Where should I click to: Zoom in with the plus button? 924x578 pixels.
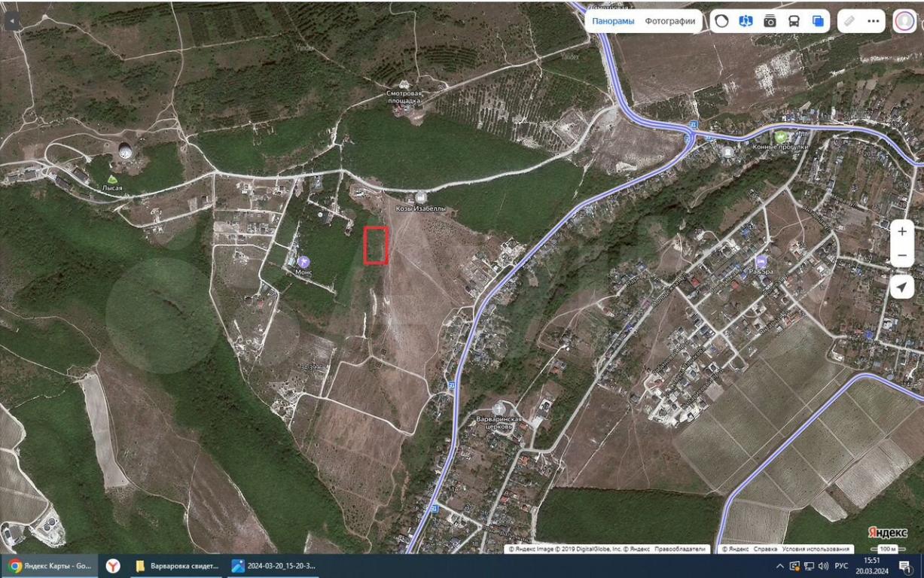click(x=902, y=232)
